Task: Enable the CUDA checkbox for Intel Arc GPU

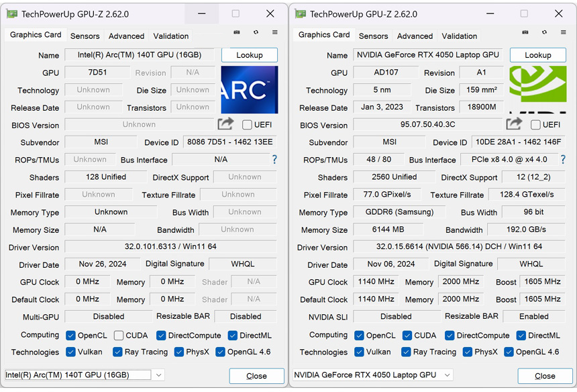Action: 119,336
